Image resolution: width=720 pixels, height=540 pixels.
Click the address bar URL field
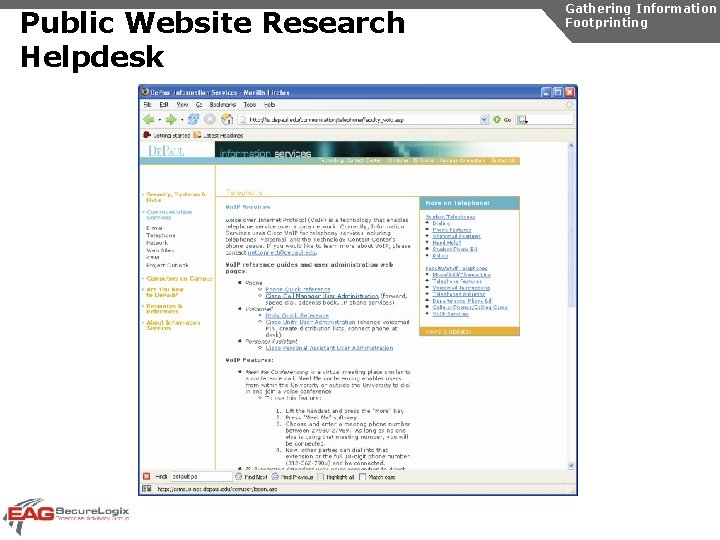[x=363, y=120]
